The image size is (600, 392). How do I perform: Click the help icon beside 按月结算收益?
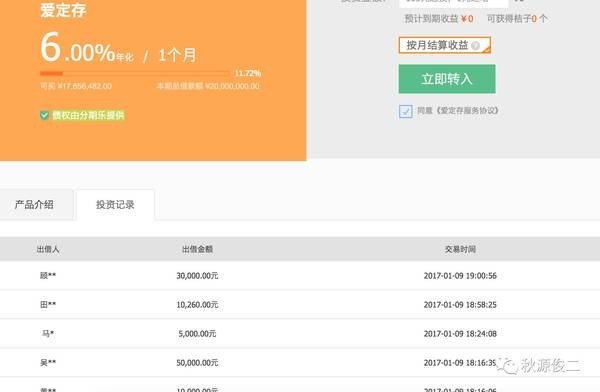[x=476, y=46]
